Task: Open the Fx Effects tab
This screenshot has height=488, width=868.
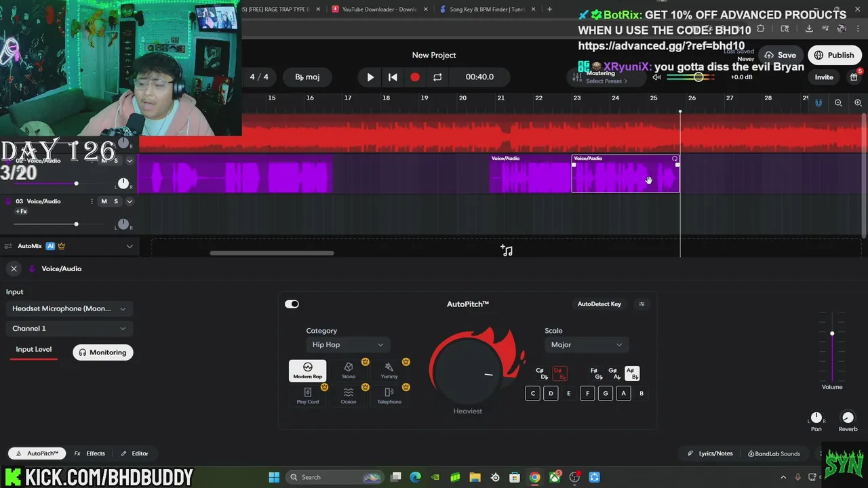Action: (90, 453)
